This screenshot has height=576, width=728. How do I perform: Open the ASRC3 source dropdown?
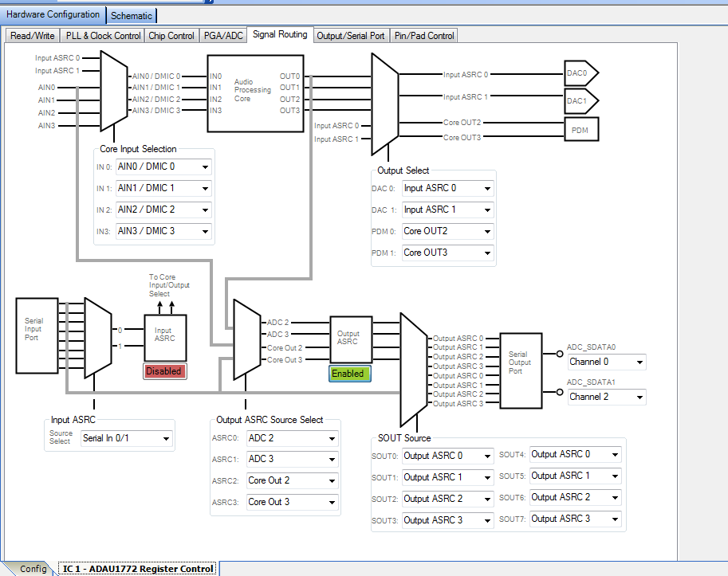(293, 502)
